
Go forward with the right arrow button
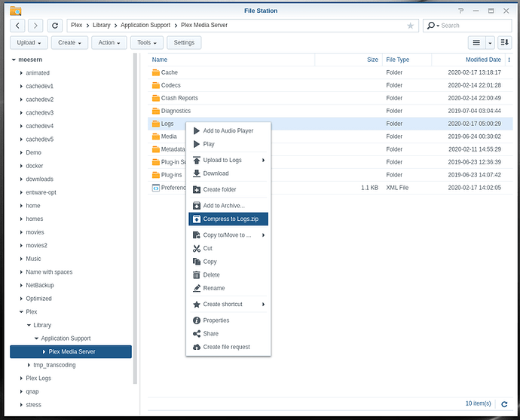(x=35, y=26)
